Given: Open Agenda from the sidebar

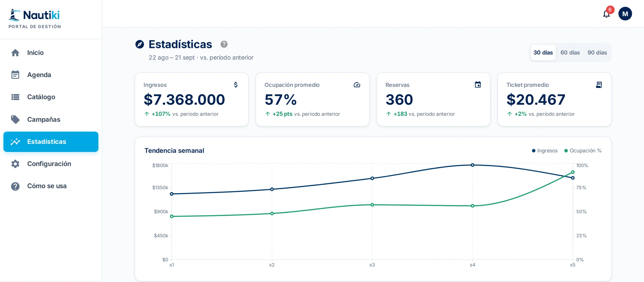Looking at the screenshot, I should [x=51, y=75].
